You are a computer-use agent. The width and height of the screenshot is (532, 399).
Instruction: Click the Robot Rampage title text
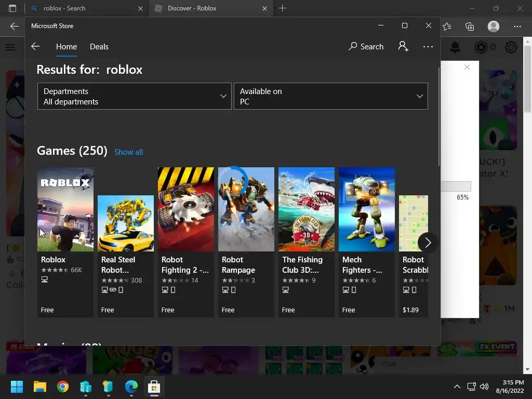tap(238, 264)
